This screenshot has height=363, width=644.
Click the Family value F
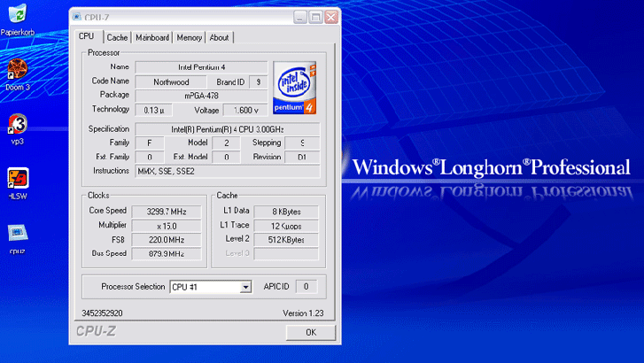point(150,143)
